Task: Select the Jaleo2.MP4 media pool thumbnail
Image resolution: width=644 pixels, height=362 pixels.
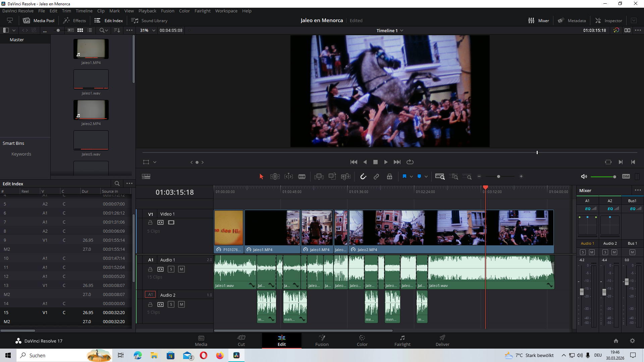Action: [x=91, y=110]
